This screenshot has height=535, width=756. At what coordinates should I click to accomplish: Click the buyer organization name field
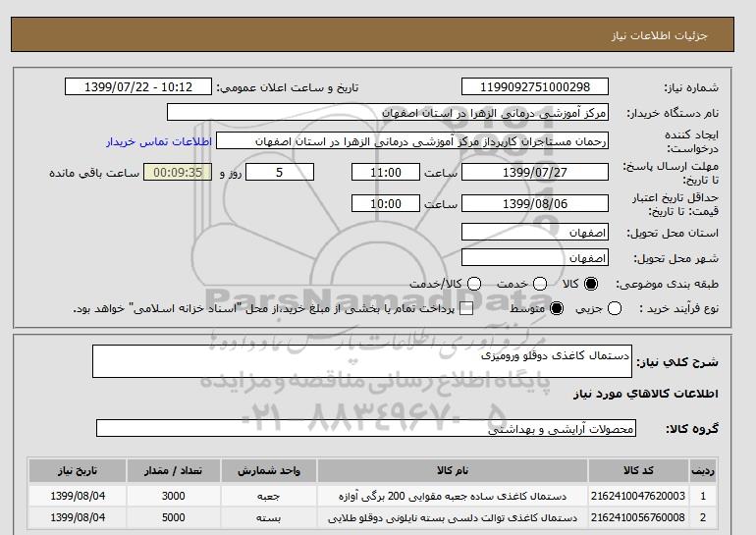tap(388, 112)
